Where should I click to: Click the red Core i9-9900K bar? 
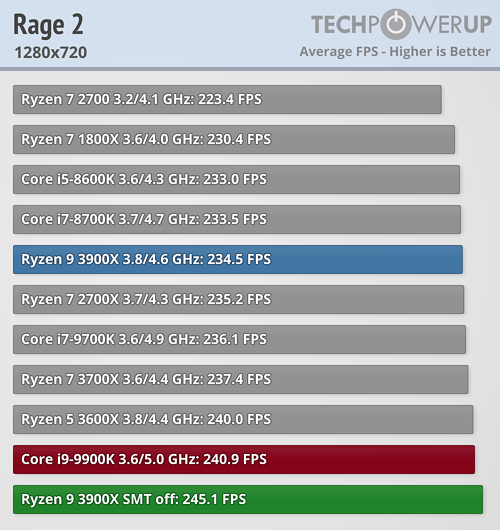[244, 459]
